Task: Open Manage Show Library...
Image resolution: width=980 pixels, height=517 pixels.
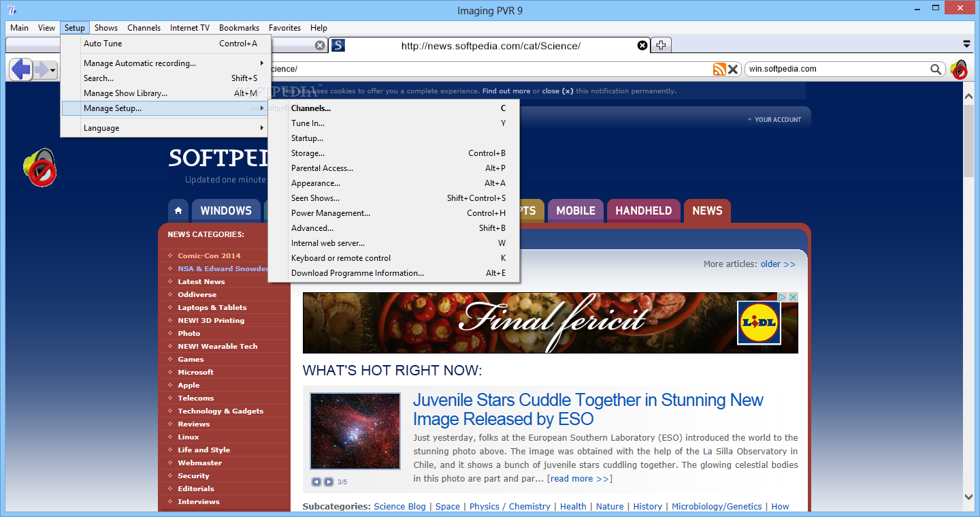Action: [166, 93]
